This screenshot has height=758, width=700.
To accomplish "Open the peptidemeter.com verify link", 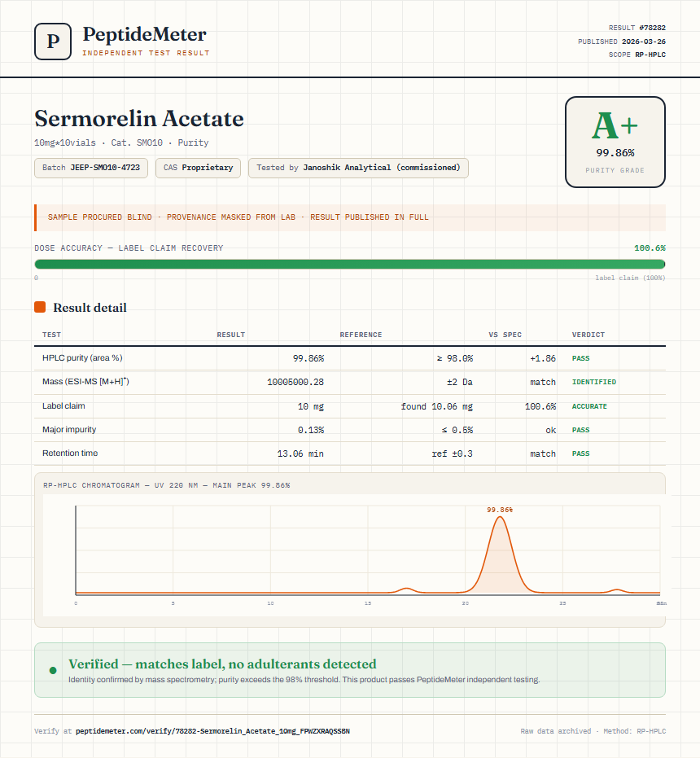I will (x=212, y=731).
